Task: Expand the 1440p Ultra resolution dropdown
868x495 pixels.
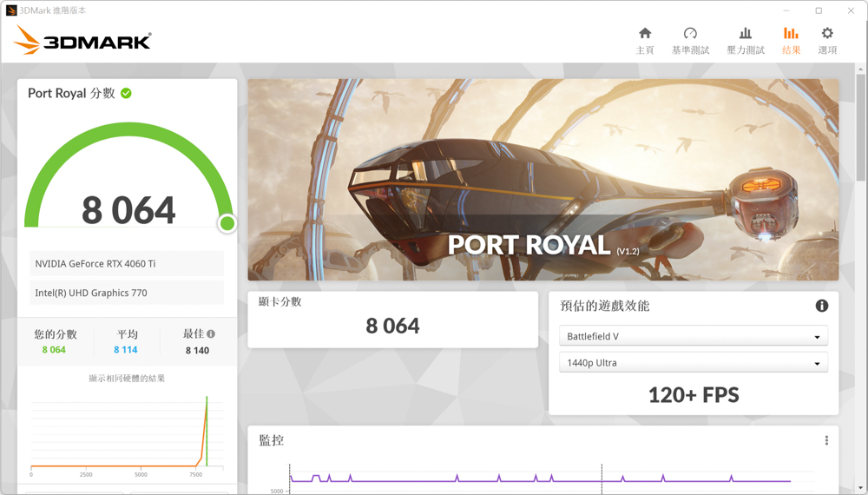Action: pyautogui.click(x=693, y=363)
